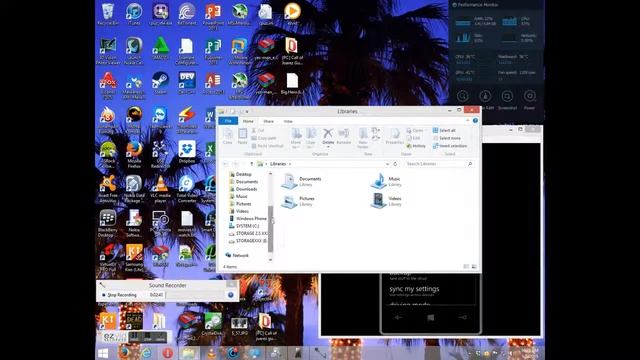The width and height of the screenshot is (640, 360).
Task: Tap the emulator's back arrow button
Action: pyautogui.click(x=398, y=318)
